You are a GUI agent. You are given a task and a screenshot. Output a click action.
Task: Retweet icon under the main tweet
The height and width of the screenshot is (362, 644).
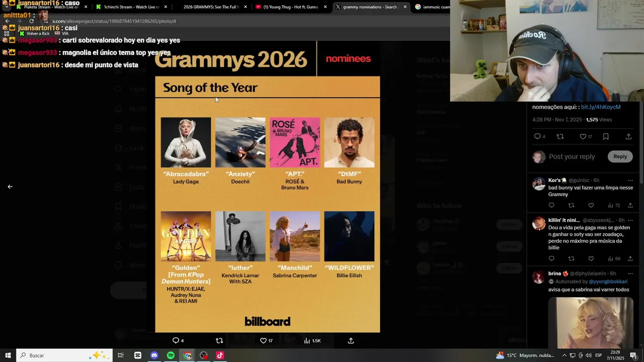(x=560, y=136)
